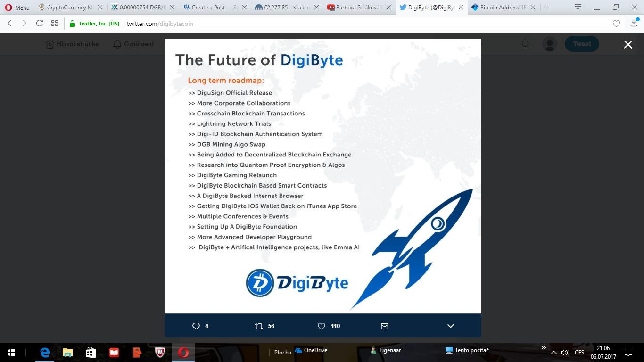
Task: Open the Speed Dial grid icon
Action: pyautogui.click(x=55, y=23)
